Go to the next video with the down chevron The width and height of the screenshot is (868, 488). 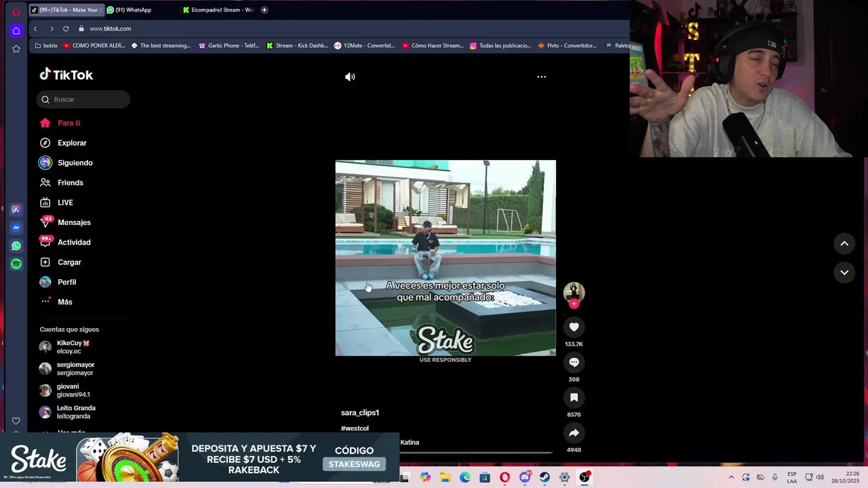coord(844,272)
